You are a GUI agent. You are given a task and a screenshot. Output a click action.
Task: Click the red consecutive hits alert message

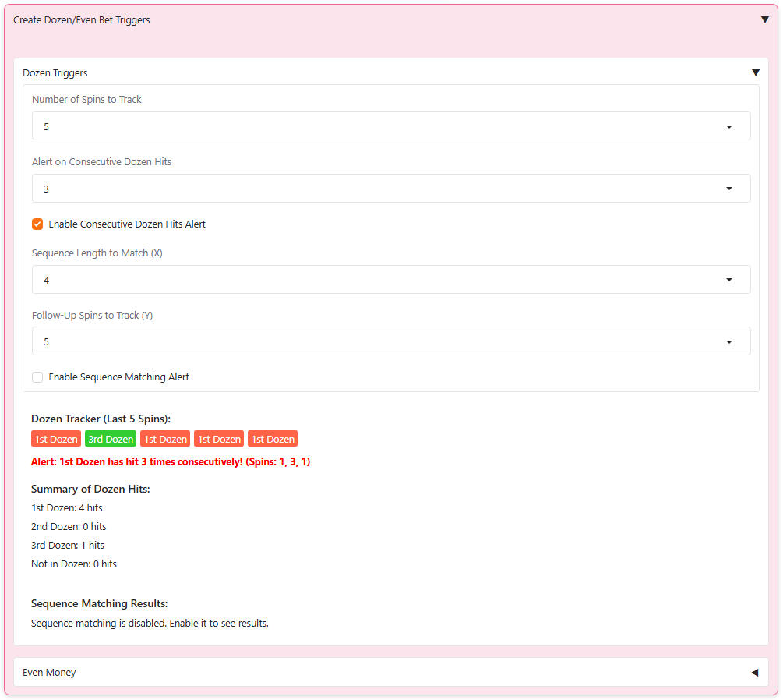(x=171, y=462)
